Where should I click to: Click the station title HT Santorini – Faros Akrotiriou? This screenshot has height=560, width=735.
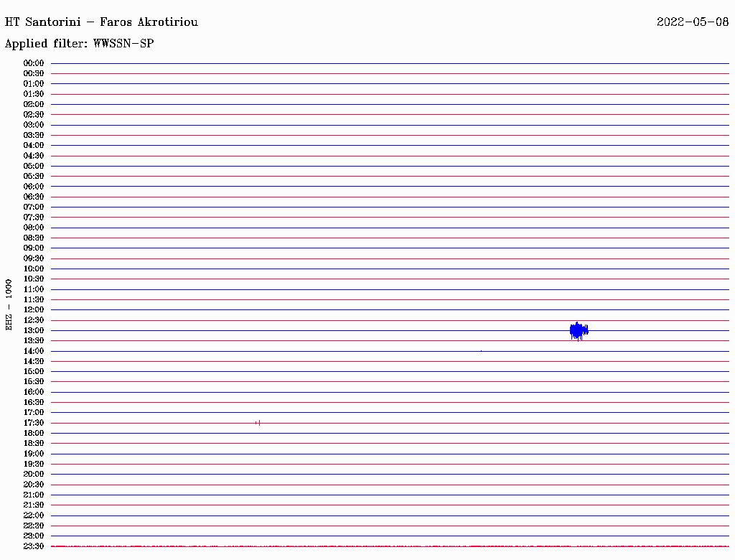tap(101, 22)
